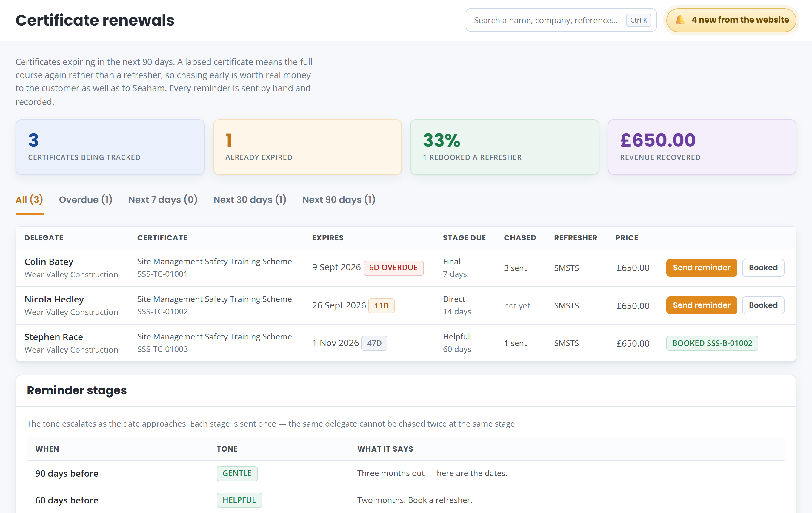Click the expiry date 26 Sept 2026
This screenshot has width=812, height=513.
tap(339, 305)
